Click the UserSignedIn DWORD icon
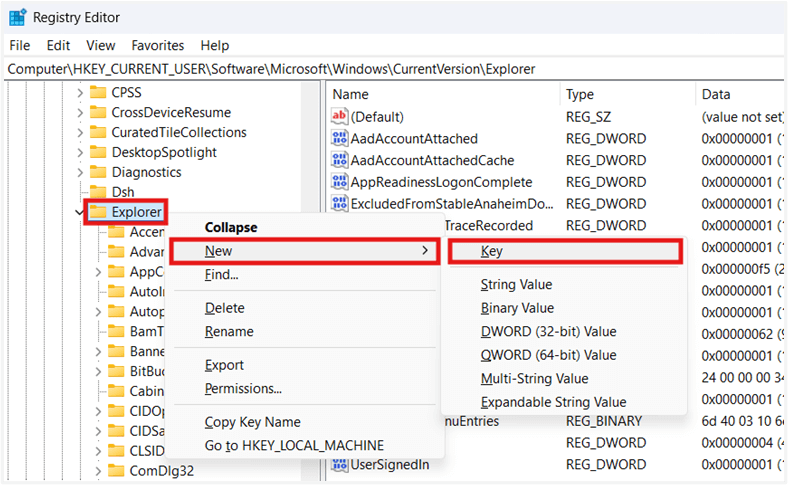 [x=339, y=464]
